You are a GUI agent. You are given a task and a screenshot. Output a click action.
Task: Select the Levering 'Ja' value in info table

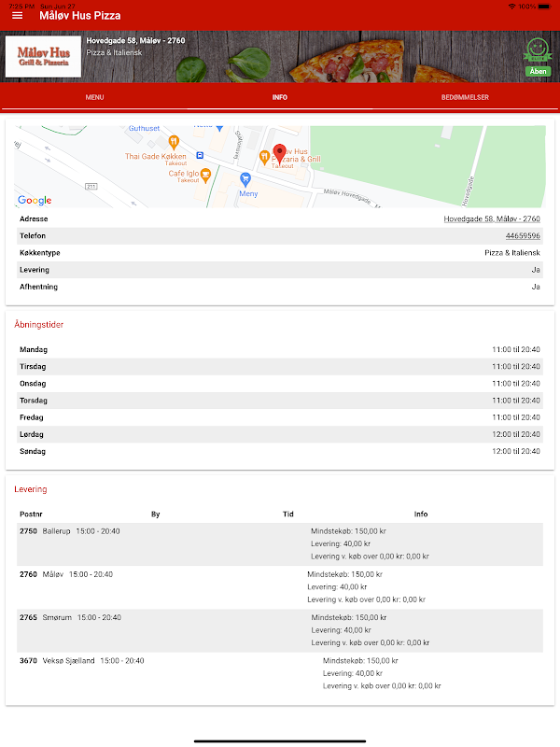(535, 270)
